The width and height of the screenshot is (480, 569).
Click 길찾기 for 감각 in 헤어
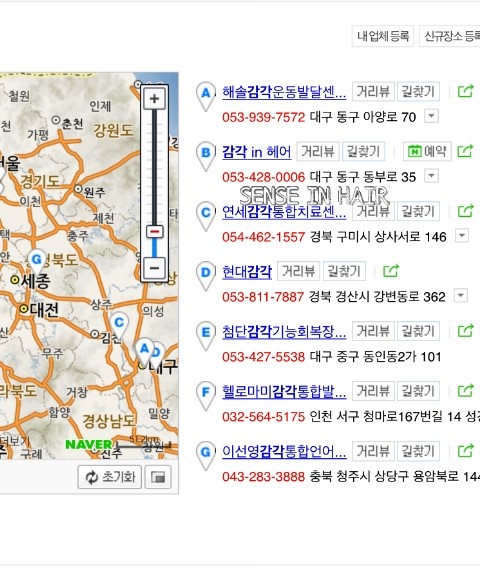coord(363,151)
